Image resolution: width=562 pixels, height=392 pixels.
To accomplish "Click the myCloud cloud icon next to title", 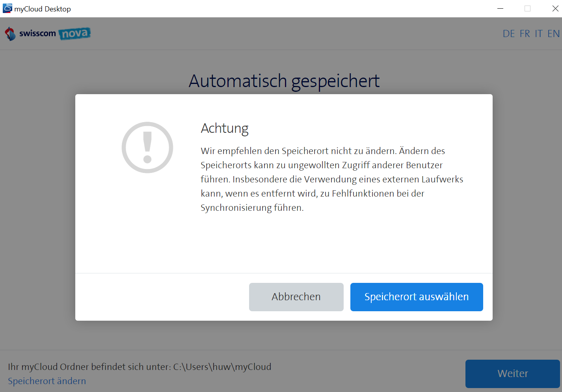I will (8, 8).
